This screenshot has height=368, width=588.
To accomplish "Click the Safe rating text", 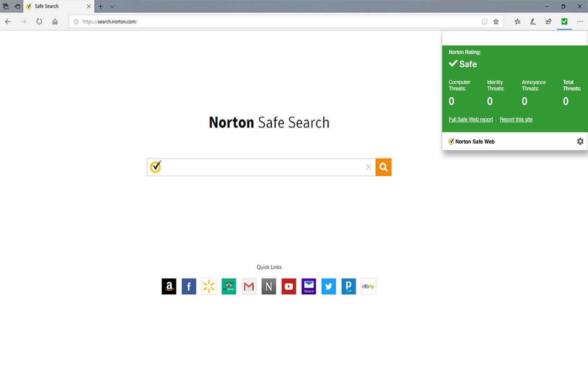I will (x=468, y=64).
